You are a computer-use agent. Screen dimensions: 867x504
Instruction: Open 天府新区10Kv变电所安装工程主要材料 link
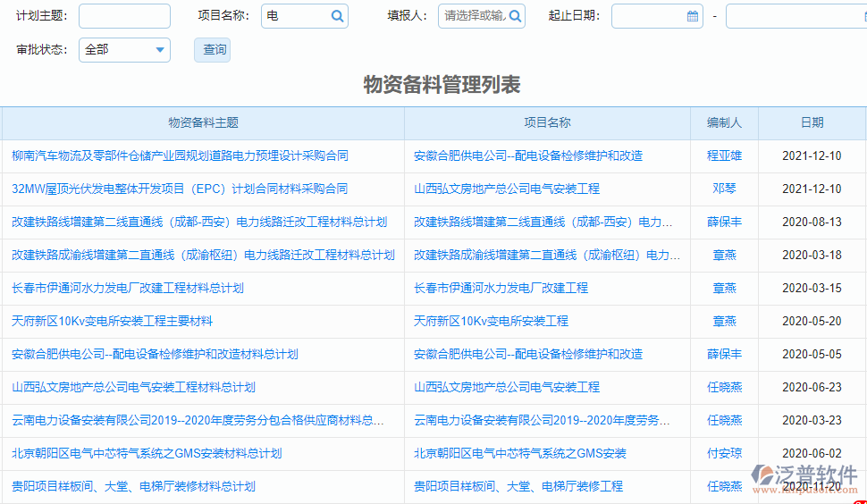coord(113,321)
